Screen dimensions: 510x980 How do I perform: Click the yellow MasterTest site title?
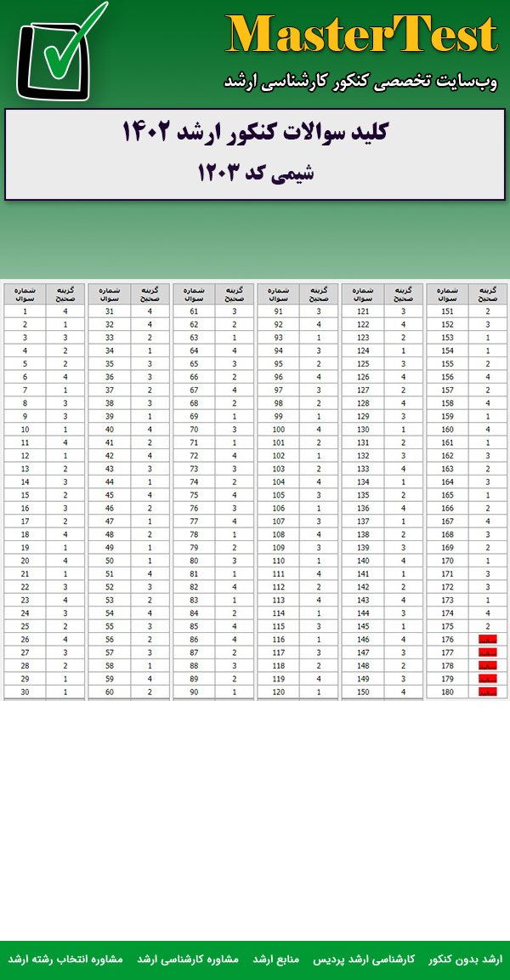click(x=361, y=36)
